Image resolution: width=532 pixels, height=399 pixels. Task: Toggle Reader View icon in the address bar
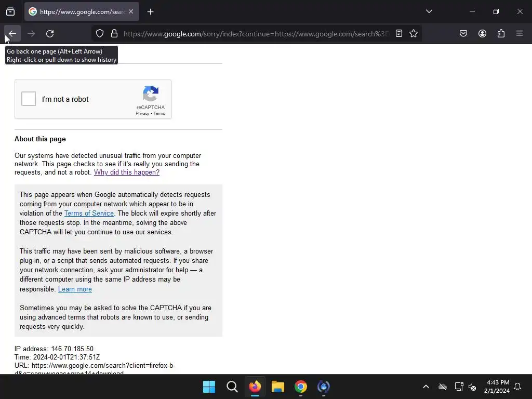coord(399,34)
